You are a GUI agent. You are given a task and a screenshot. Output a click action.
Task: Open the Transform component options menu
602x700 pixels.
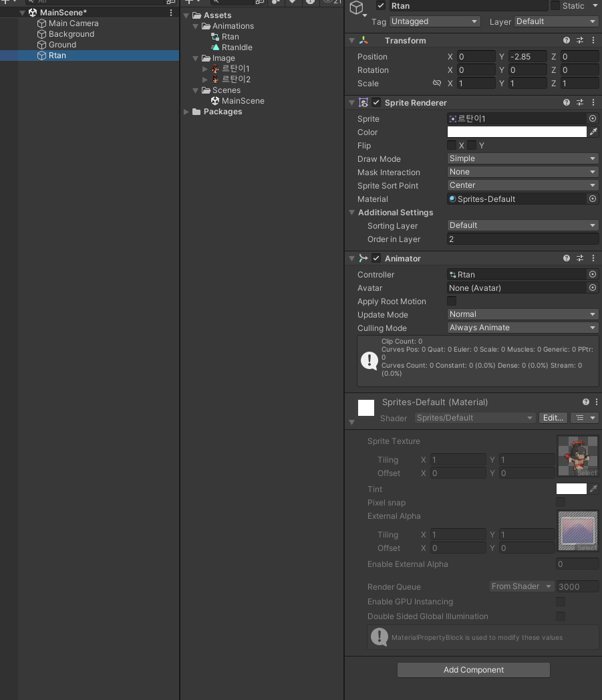(593, 40)
